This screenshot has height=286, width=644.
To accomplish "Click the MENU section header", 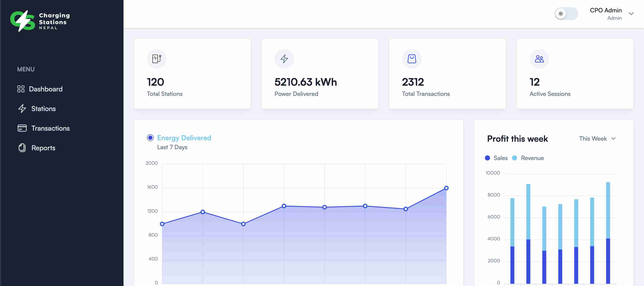I will pyautogui.click(x=26, y=69).
